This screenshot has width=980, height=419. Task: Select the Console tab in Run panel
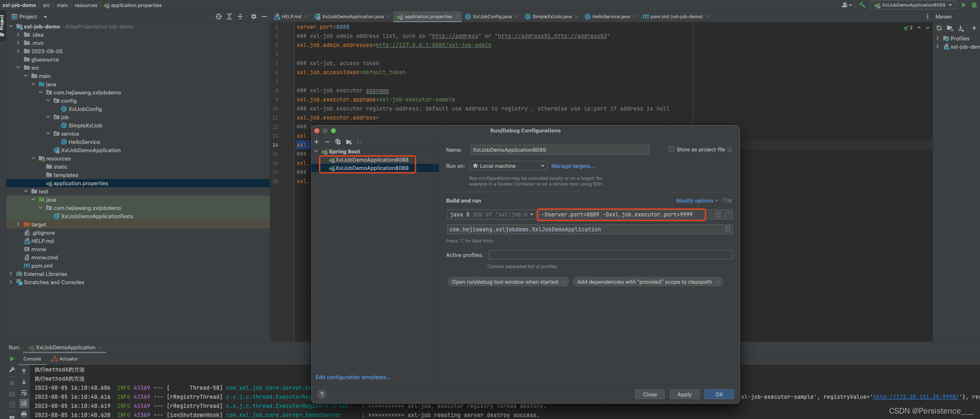point(32,359)
